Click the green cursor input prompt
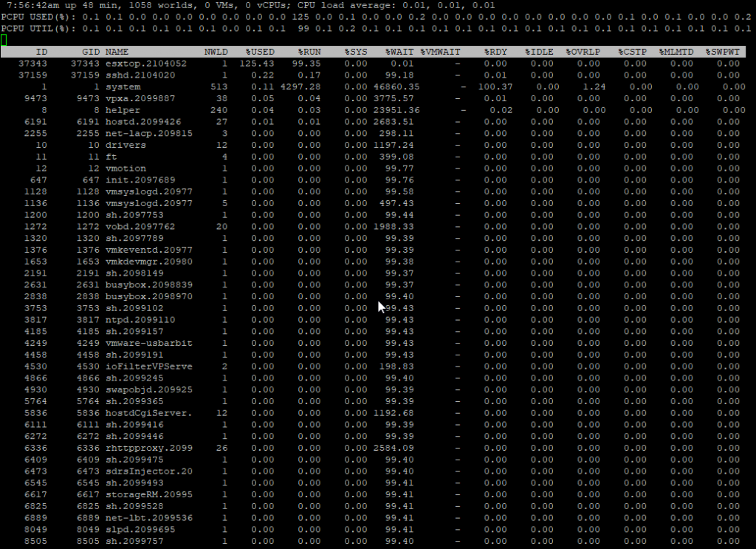Image resolution: width=756 pixels, height=549 pixels. click(4, 40)
